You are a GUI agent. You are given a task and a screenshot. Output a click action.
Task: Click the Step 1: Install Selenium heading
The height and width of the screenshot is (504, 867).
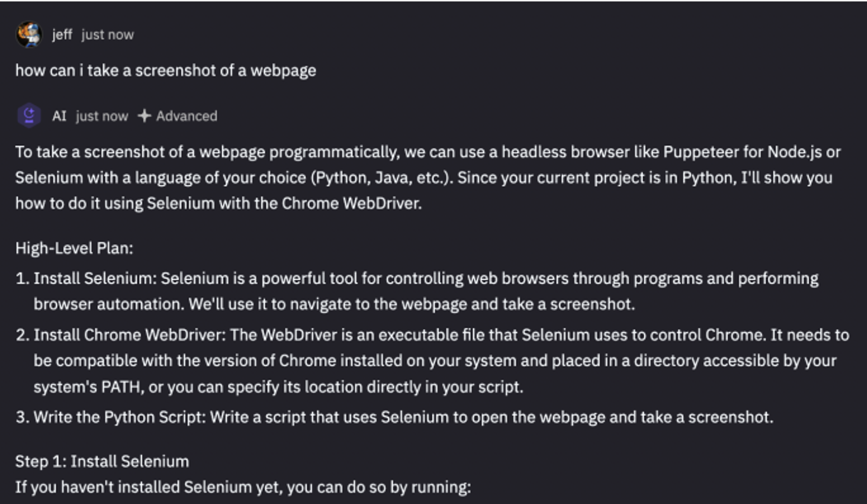click(102, 461)
